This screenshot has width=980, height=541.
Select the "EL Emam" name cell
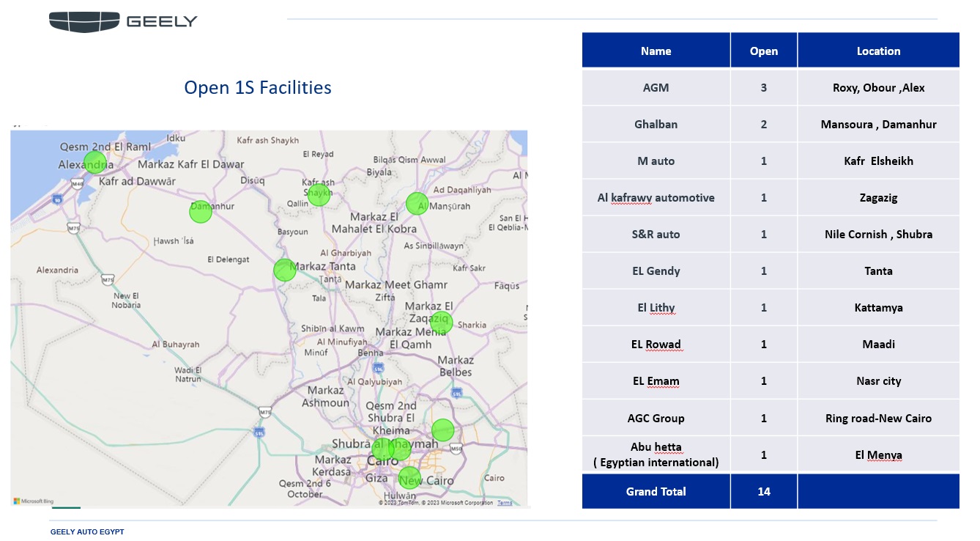pos(656,380)
